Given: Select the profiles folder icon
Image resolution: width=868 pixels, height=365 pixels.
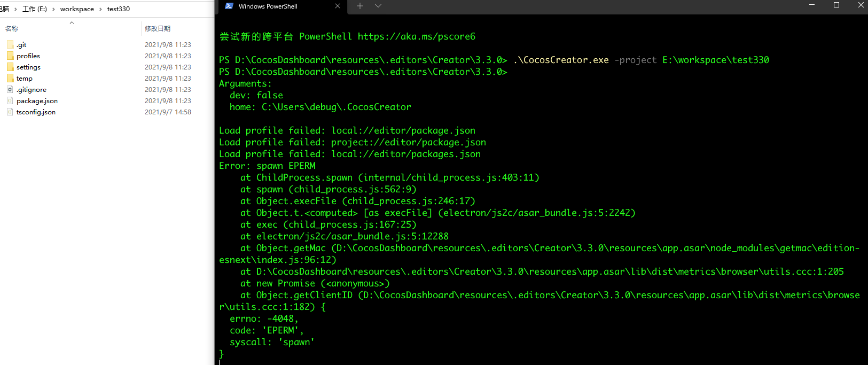Looking at the screenshot, I should tap(10, 56).
